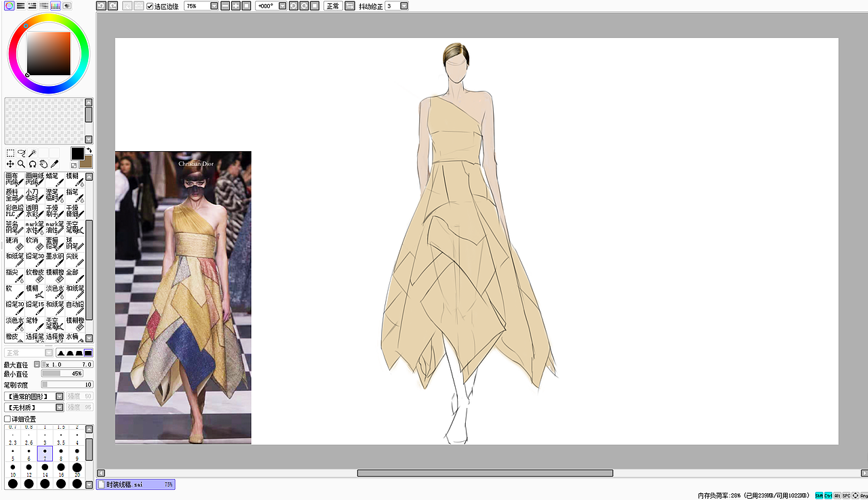Switch to the 时装线稿.sai document tab
The width and height of the screenshot is (868, 500).
136,484
